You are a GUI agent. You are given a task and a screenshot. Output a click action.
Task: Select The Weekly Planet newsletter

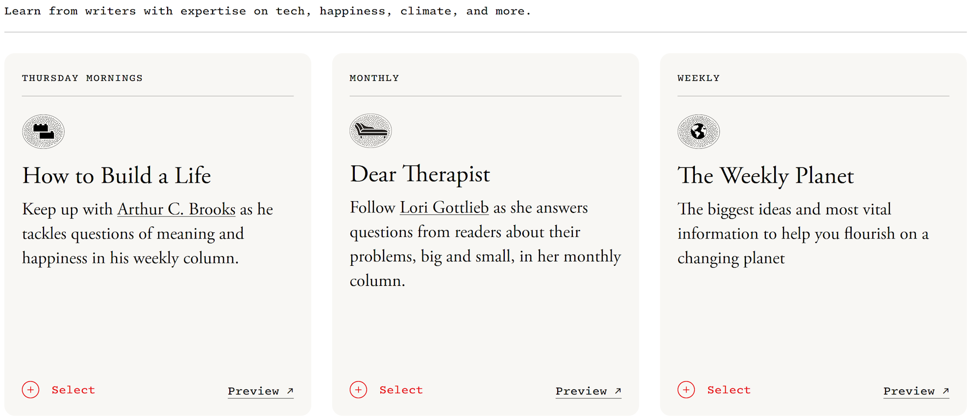(x=714, y=390)
